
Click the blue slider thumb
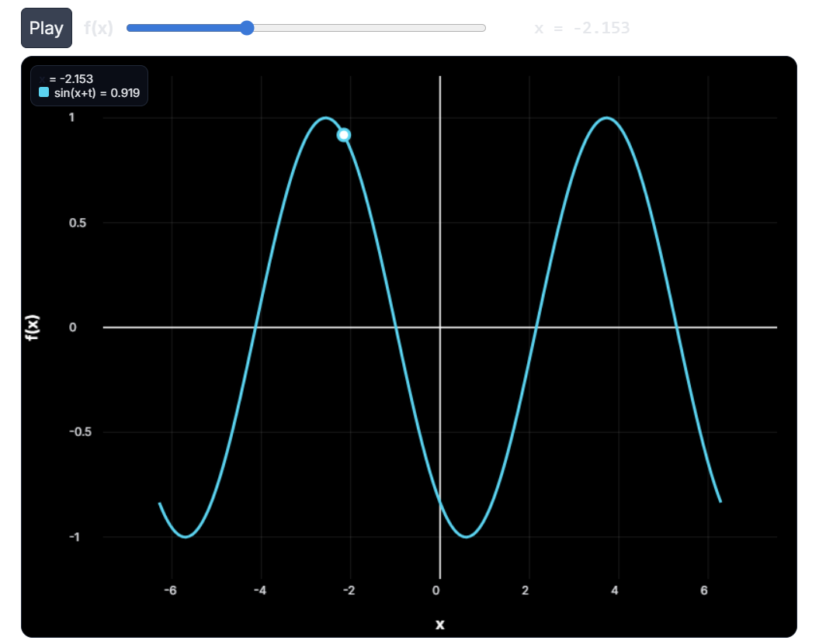[x=247, y=28]
